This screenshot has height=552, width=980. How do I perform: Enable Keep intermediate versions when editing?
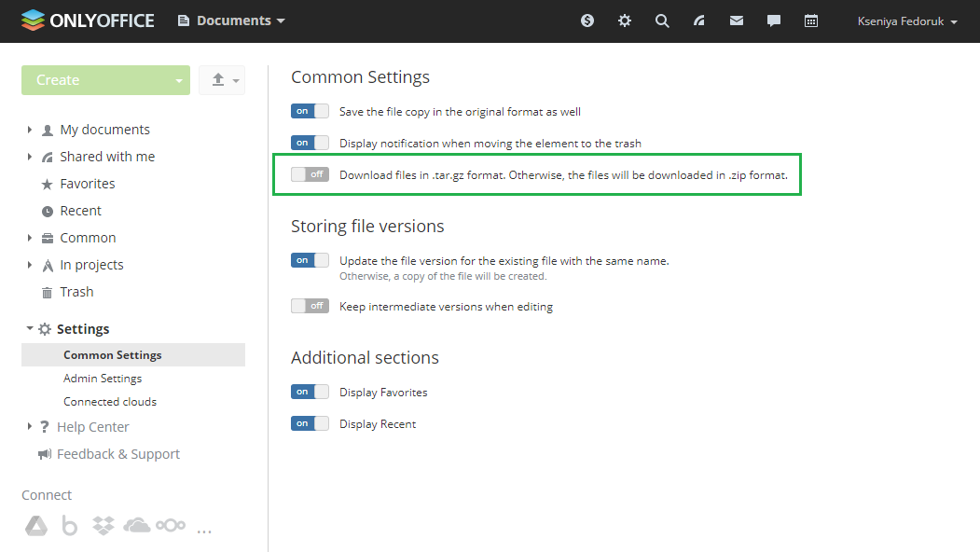[x=310, y=306]
